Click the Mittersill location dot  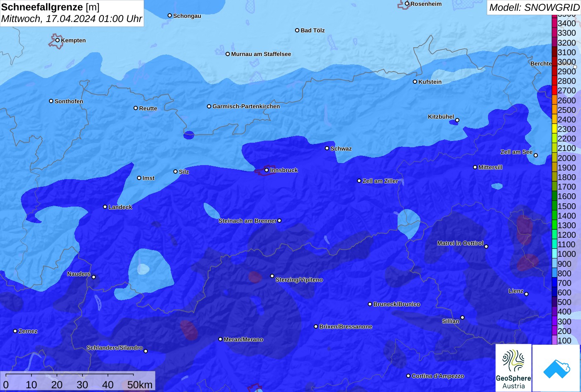pos(475,167)
